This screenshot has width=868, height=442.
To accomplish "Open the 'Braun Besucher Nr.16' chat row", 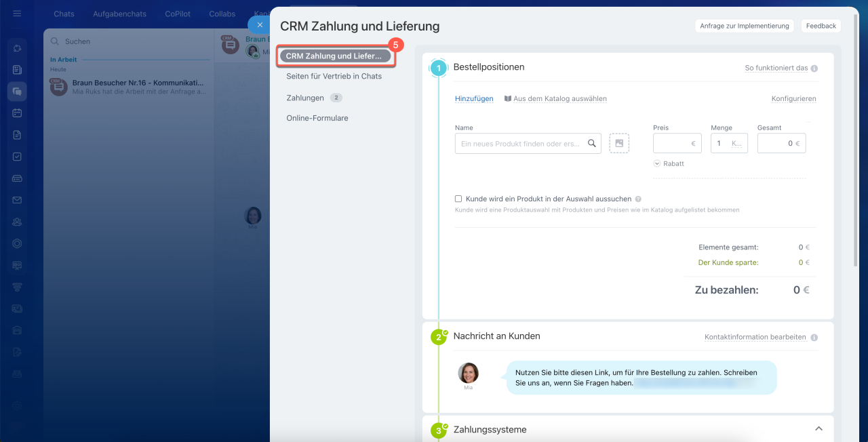I will click(129, 87).
